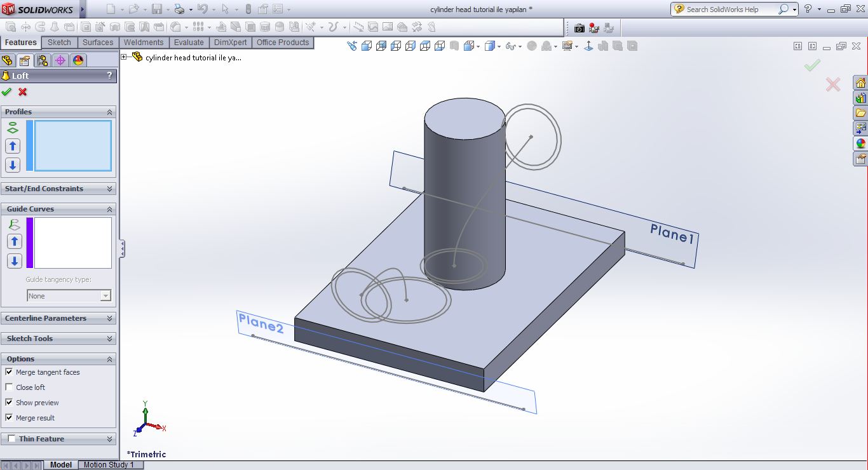Move guide curve down with the arrow

pos(14,261)
